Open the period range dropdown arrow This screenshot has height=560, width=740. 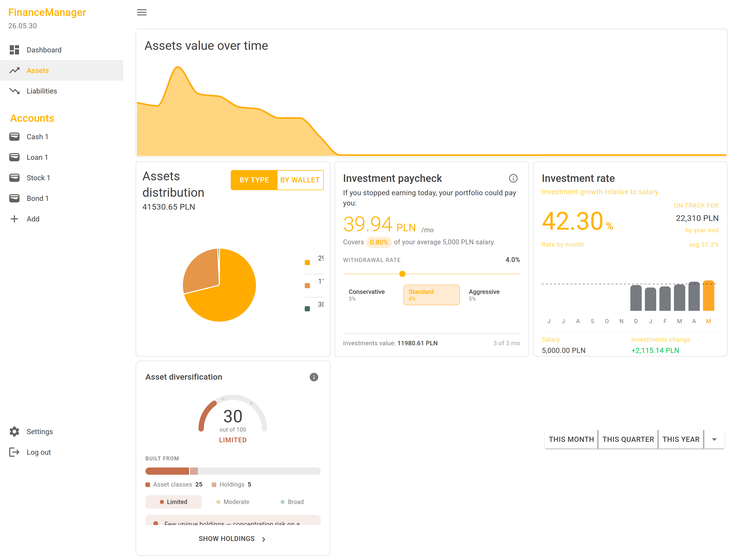[714, 439]
